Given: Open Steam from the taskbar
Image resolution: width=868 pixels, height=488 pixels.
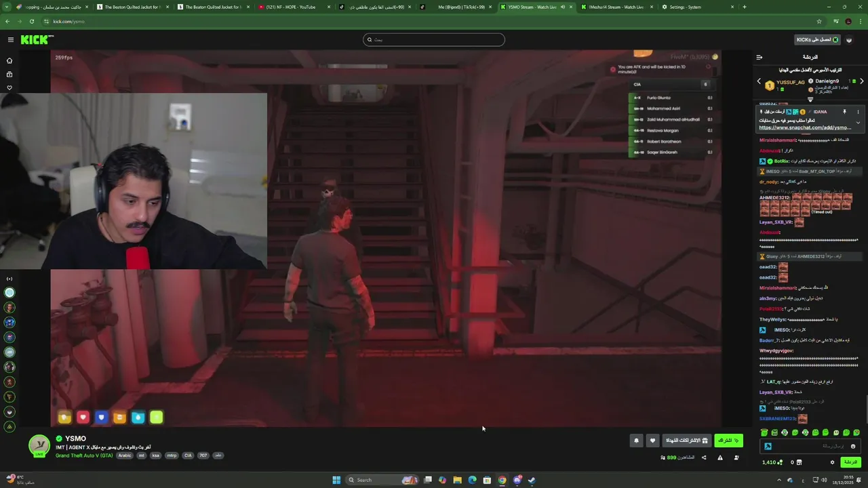Looking at the screenshot, I should coord(532,480).
